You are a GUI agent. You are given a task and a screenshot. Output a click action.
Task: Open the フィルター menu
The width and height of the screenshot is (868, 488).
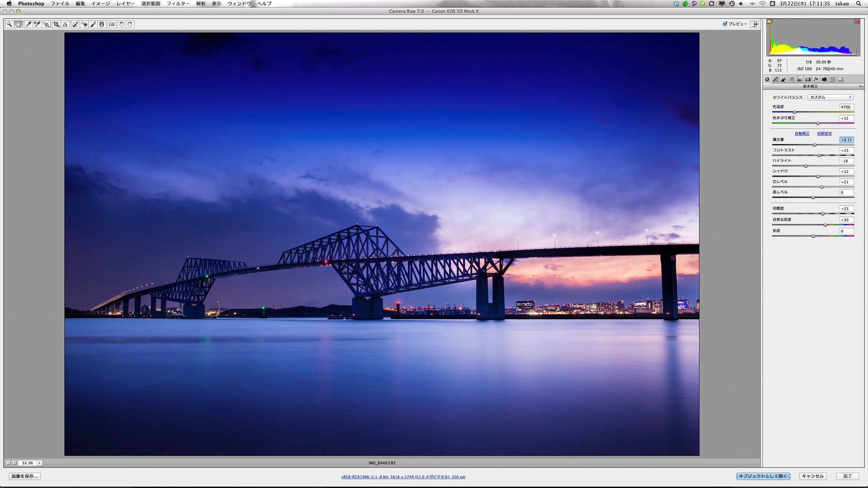[178, 3]
